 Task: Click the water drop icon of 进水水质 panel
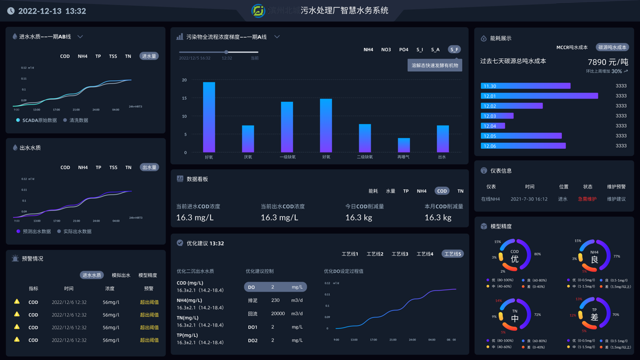pos(15,36)
